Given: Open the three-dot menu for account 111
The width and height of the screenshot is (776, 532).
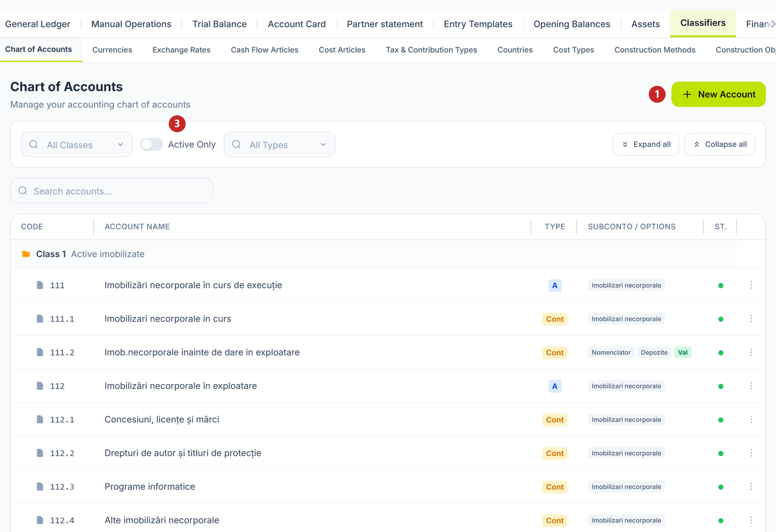Looking at the screenshot, I should (x=751, y=285).
